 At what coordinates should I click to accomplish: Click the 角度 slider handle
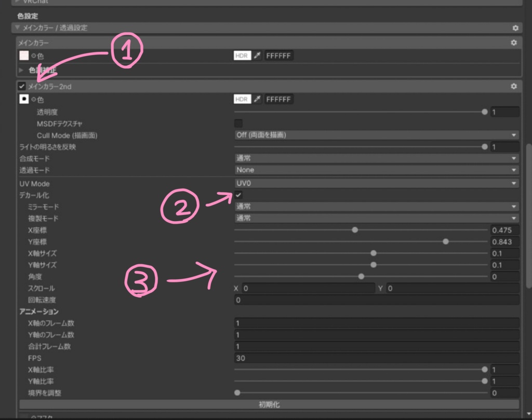tap(361, 277)
